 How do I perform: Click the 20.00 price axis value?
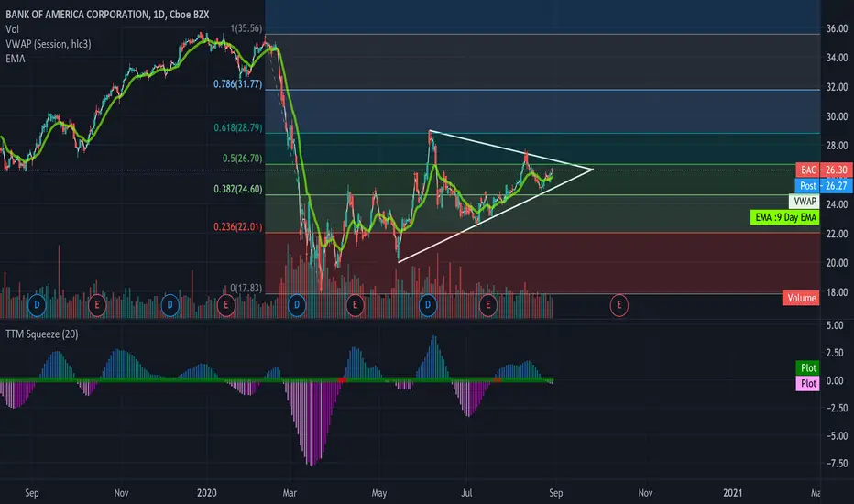(x=838, y=263)
